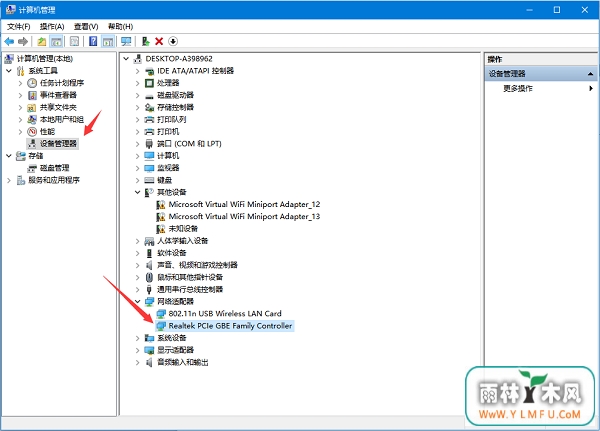Expand the 磁盘驱动器 category
Image resolution: width=600 pixels, height=431 pixels.
click(138, 95)
